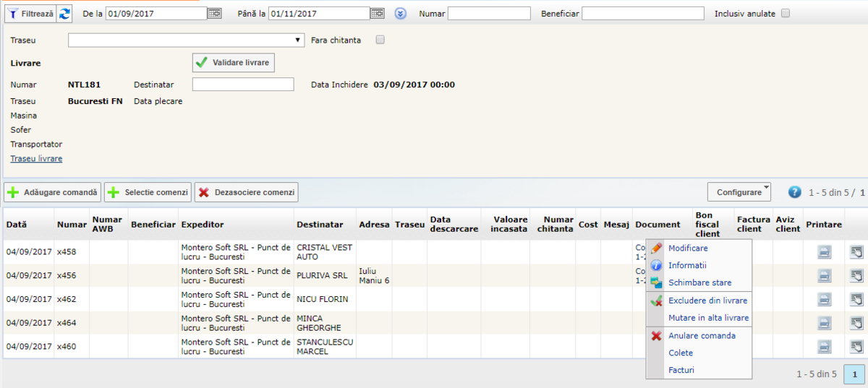
Task: Click the Destinatar input field
Action: (243, 85)
